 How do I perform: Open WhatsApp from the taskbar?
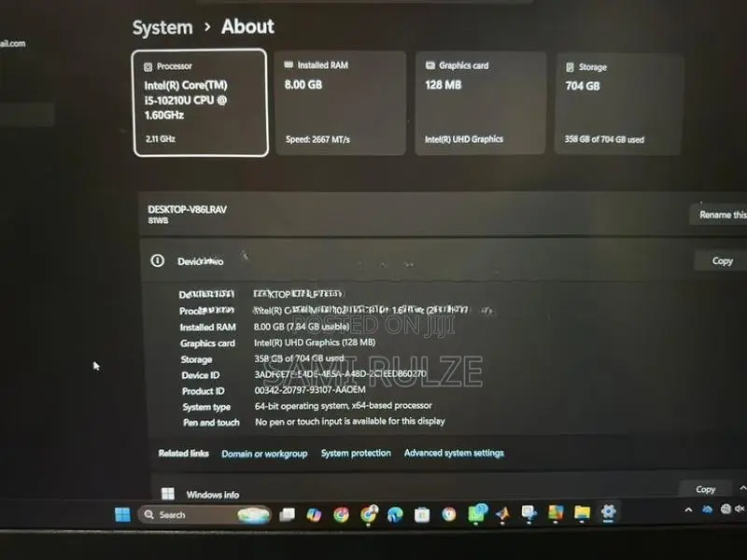point(476,513)
